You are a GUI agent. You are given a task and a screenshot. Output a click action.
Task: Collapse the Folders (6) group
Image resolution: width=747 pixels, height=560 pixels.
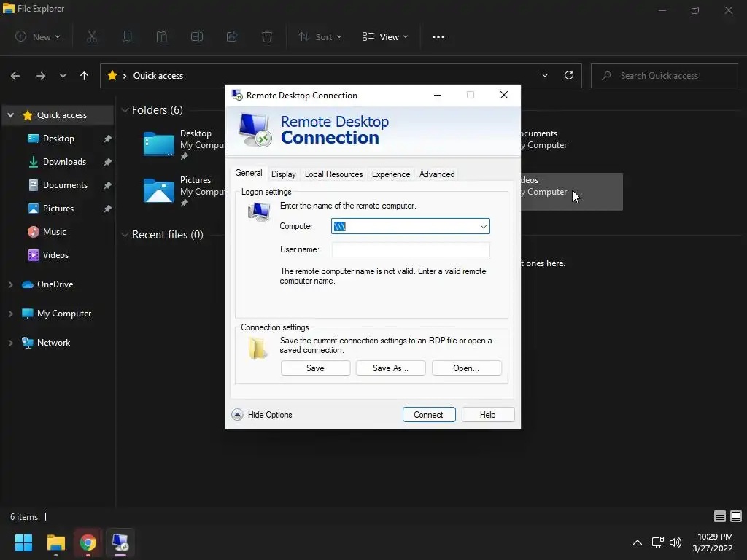point(125,110)
